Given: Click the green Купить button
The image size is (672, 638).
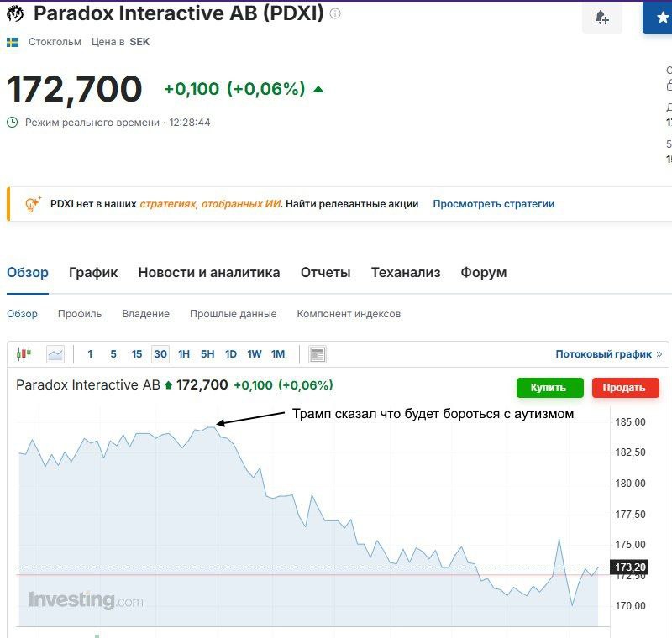Looking at the screenshot, I should tap(550, 388).
